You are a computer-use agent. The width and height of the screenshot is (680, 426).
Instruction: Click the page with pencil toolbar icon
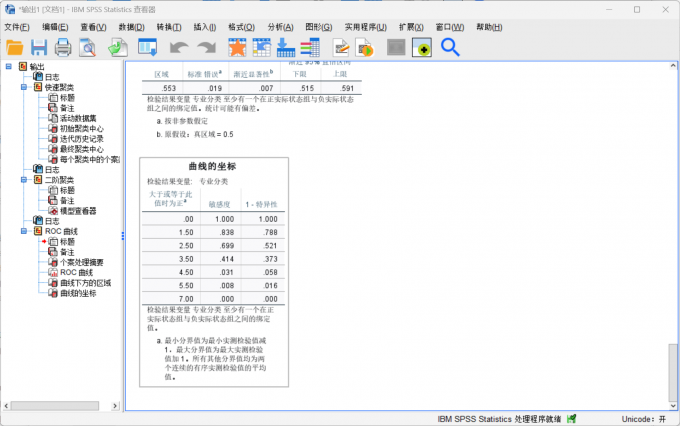(341, 47)
